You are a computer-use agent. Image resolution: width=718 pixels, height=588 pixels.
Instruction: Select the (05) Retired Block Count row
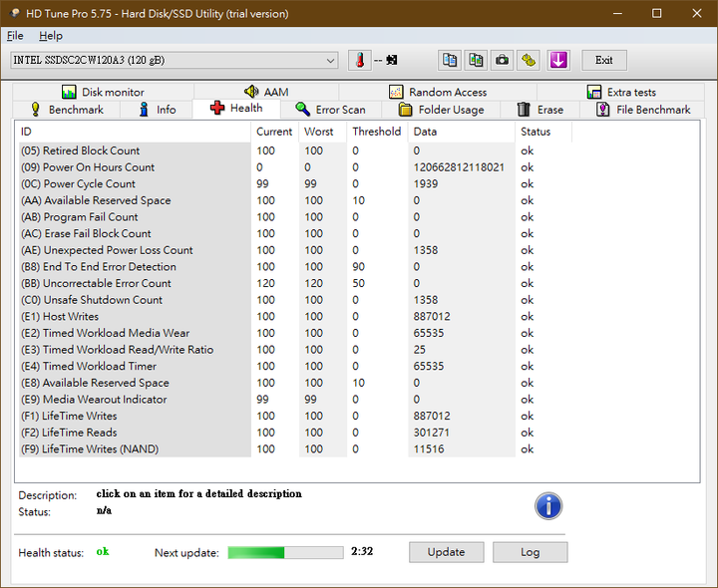click(x=293, y=150)
